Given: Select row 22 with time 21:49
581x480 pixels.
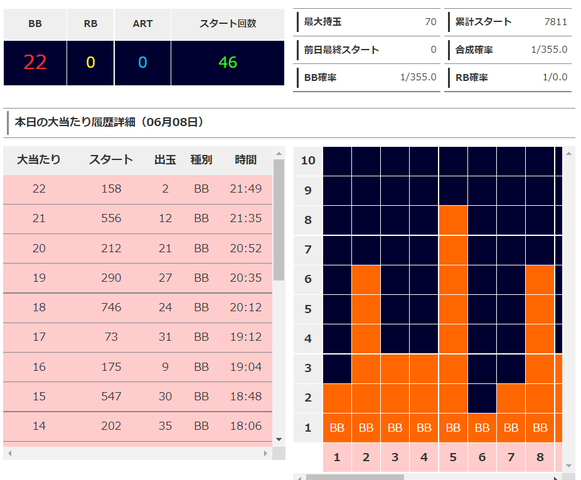Looking at the screenshot, I should click(138, 189).
